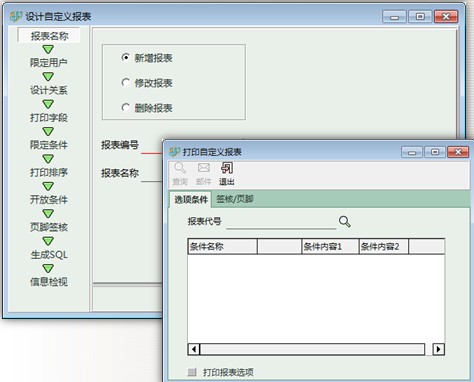Click green arrow below 设计关系 step
This screenshot has width=474, height=382.
tap(48, 104)
